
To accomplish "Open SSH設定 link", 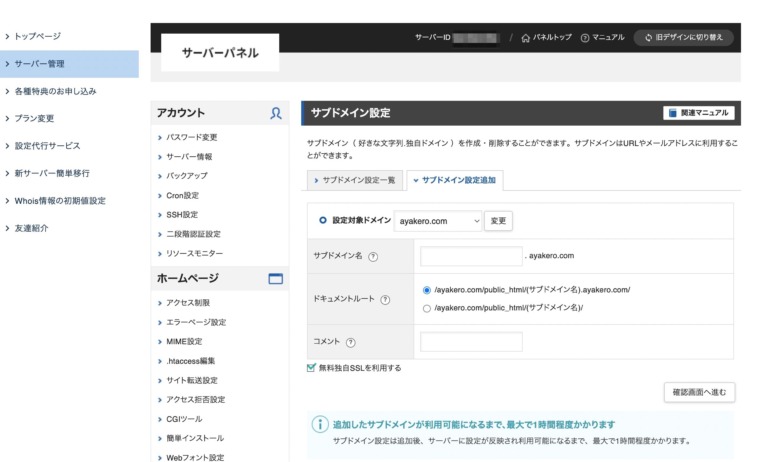I will 182,215.
